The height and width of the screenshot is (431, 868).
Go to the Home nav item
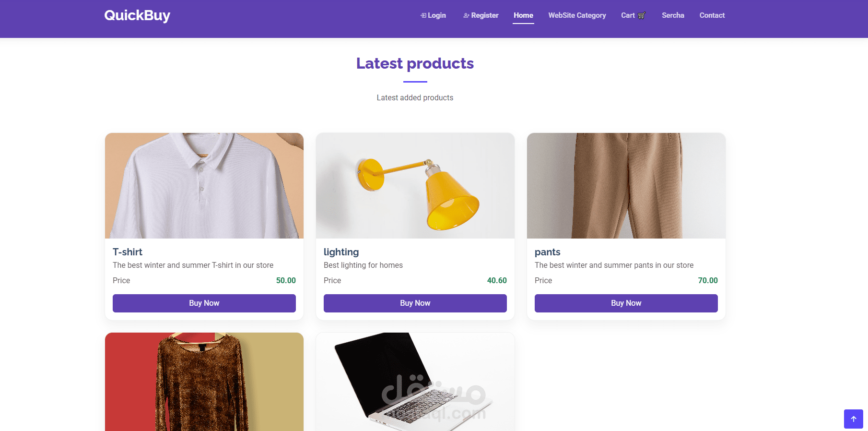(x=523, y=15)
